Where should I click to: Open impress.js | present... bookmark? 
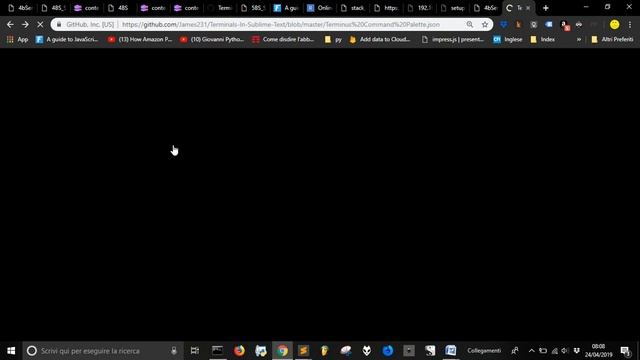tap(453, 39)
